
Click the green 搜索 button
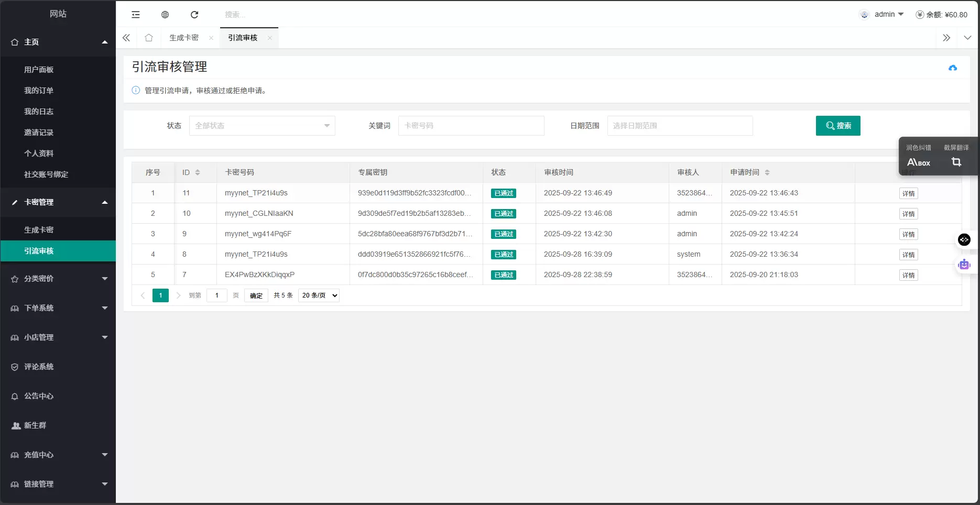pos(838,126)
